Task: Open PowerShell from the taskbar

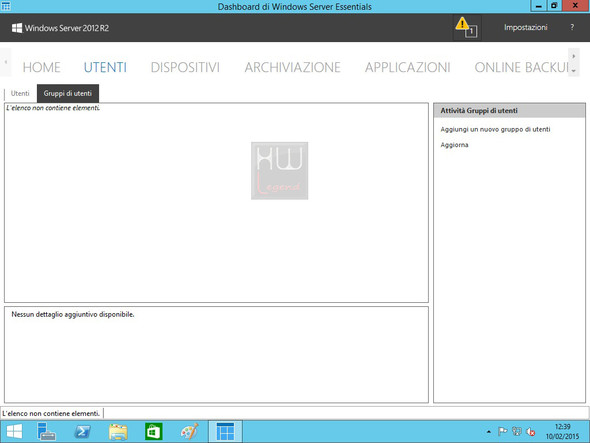Action: (82, 431)
